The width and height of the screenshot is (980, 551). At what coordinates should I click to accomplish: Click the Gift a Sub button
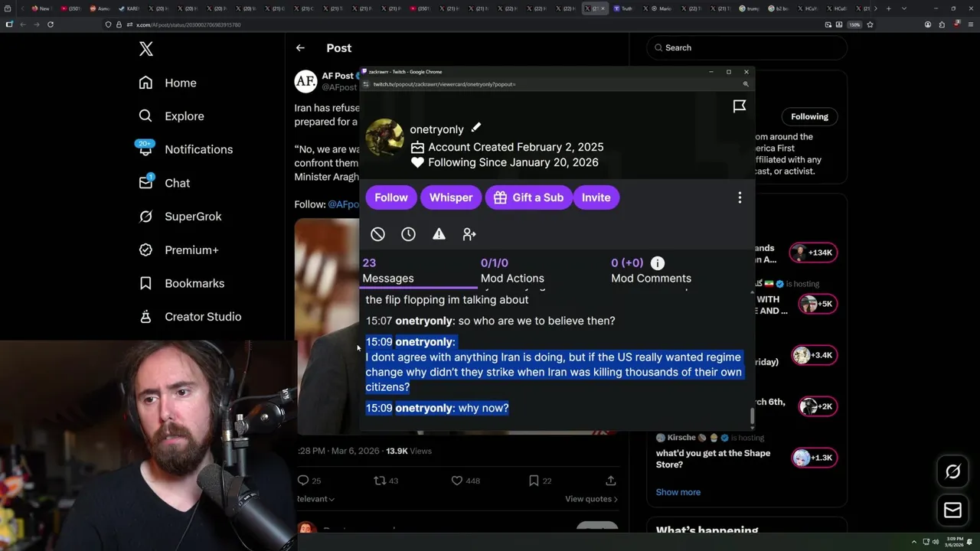pyautogui.click(x=528, y=197)
